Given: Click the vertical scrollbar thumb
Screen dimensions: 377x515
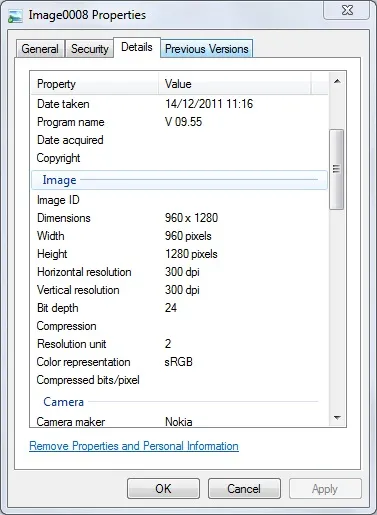Looking at the screenshot, I should coord(336,169).
